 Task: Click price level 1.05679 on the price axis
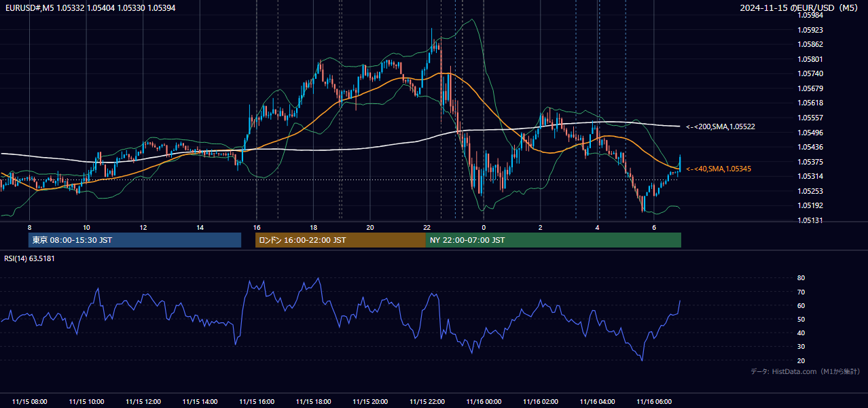click(x=810, y=88)
